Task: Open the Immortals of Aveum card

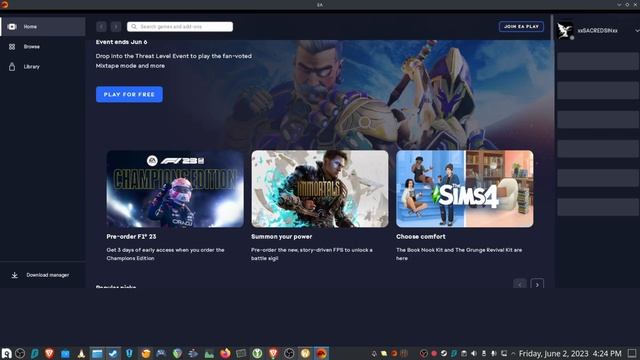Action: click(x=320, y=189)
